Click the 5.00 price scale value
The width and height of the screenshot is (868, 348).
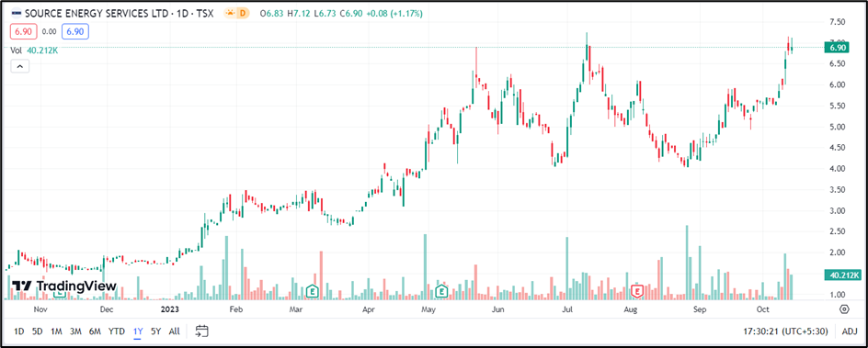(838, 127)
